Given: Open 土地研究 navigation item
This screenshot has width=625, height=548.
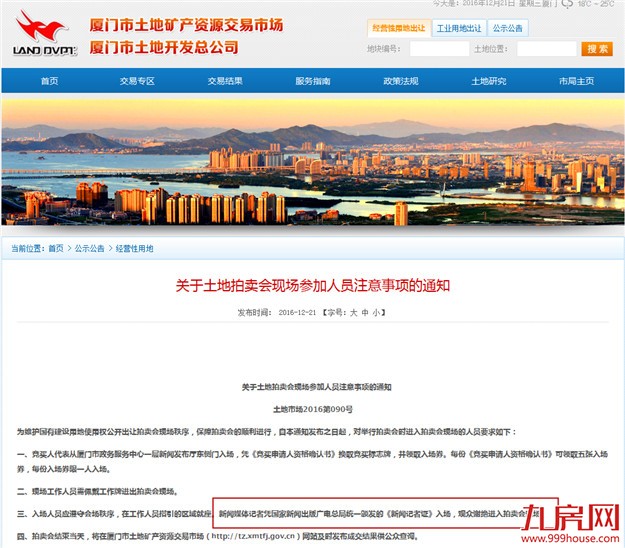Looking at the screenshot, I should click(x=489, y=81).
